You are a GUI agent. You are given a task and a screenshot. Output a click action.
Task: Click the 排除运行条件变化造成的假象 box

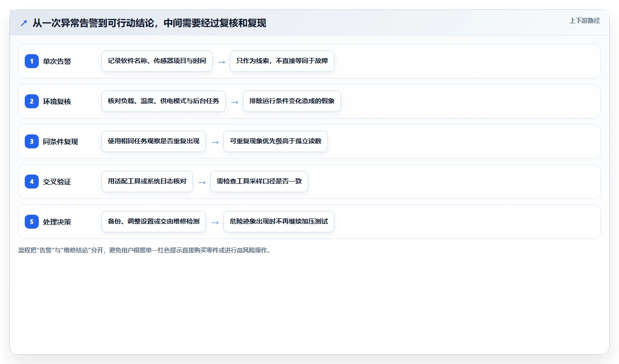tap(292, 101)
